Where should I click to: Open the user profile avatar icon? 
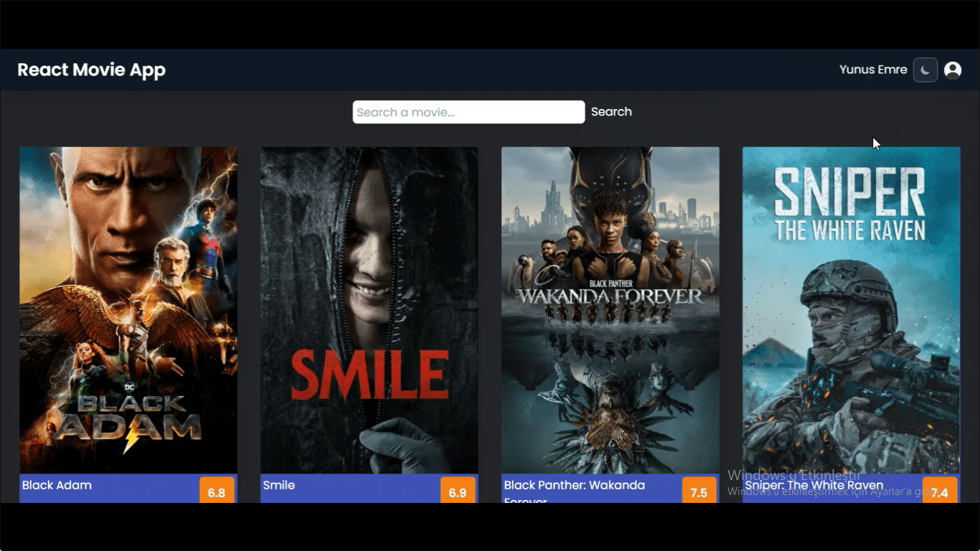tap(953, 70)
